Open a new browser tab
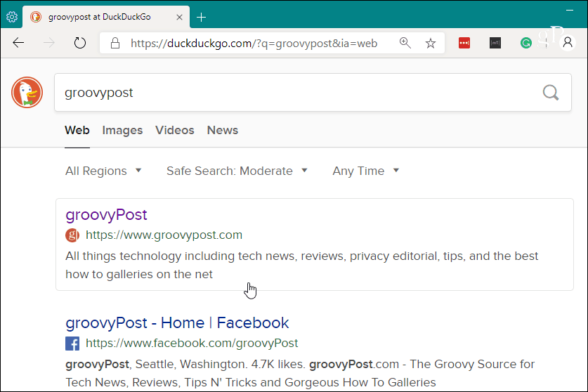The image size is (588, 392). click(201, 18)
